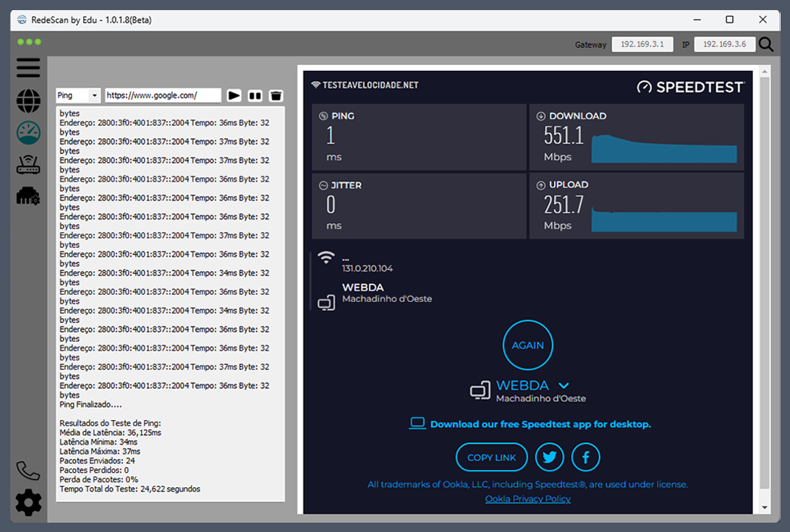Viewport: 790px width, 532px height.
Task: Open the settings gear icon
Action: click(28, 502)
